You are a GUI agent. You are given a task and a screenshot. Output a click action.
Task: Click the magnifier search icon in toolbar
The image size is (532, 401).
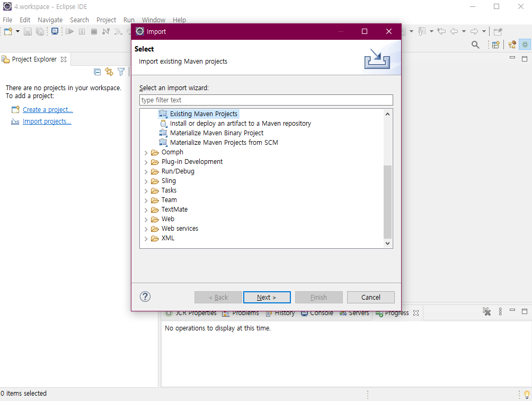click(x=475, y=45)
